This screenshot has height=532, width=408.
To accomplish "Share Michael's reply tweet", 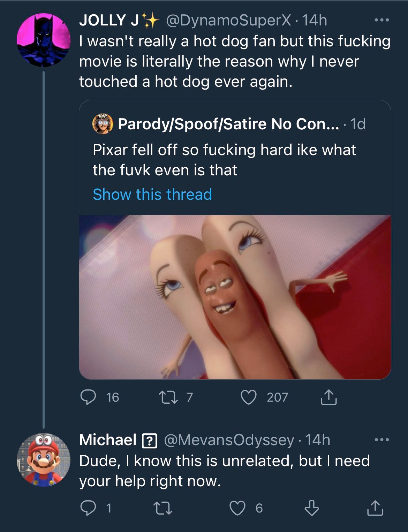I will pyautogui.click(x=375, y=508).
